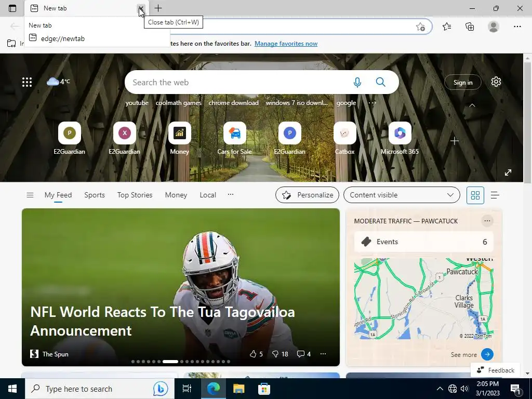Open the Collections icon
The image size is (532, 399).
[x=470, y=26]
